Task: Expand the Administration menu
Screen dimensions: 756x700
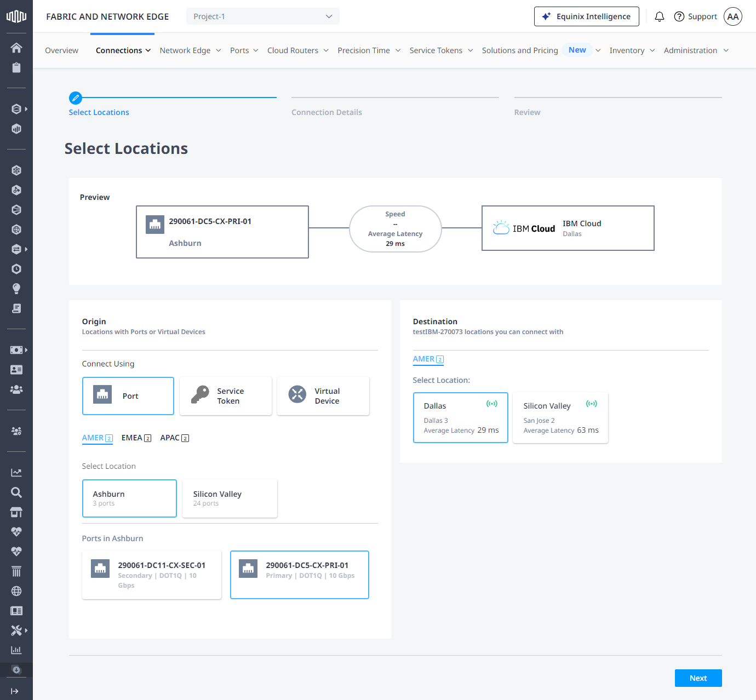Action: coord(696,50)
